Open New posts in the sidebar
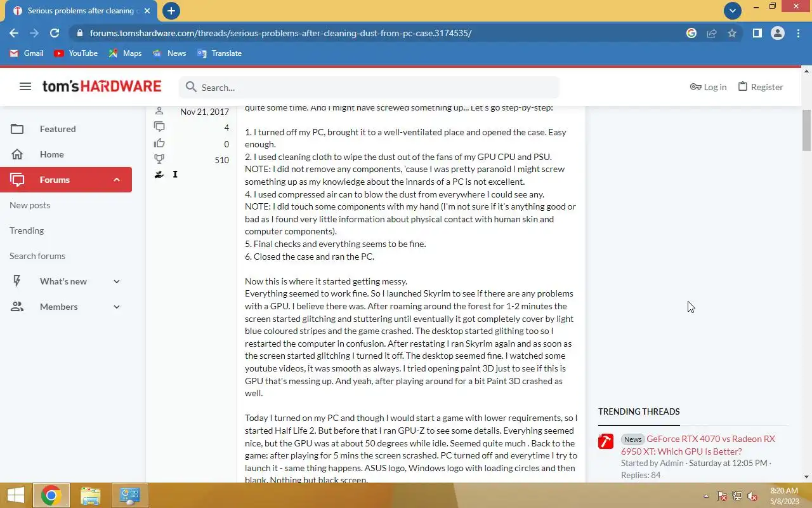 pyautogui.click(x=30, y=205)
